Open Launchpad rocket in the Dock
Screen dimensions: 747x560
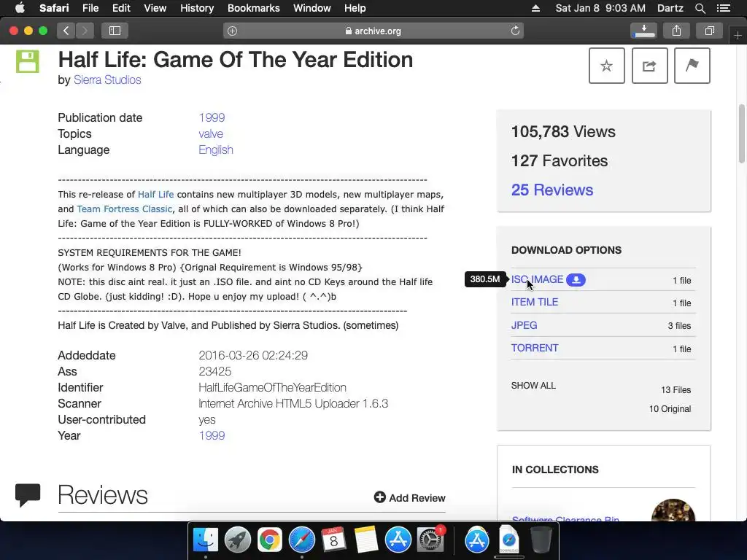(x=237, y=540)
